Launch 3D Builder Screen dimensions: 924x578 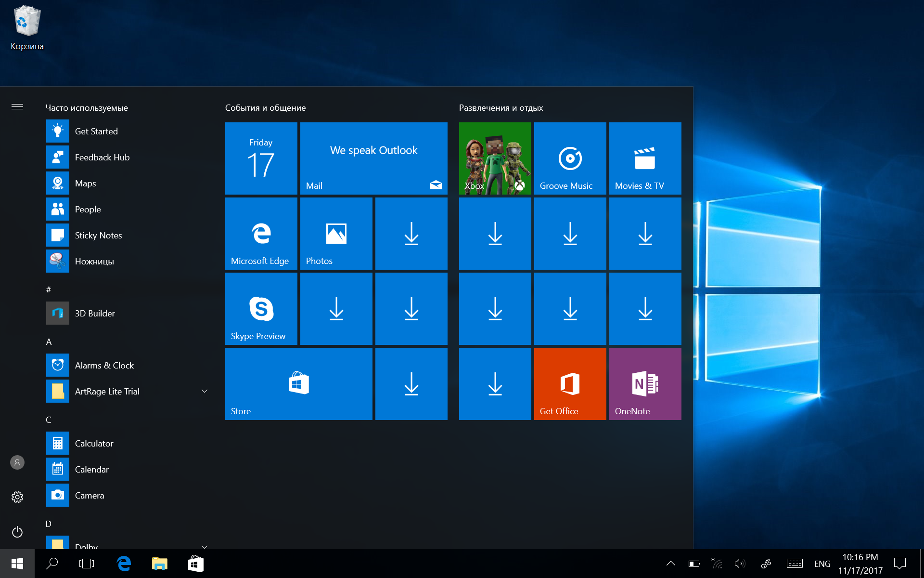pos(128,313)
